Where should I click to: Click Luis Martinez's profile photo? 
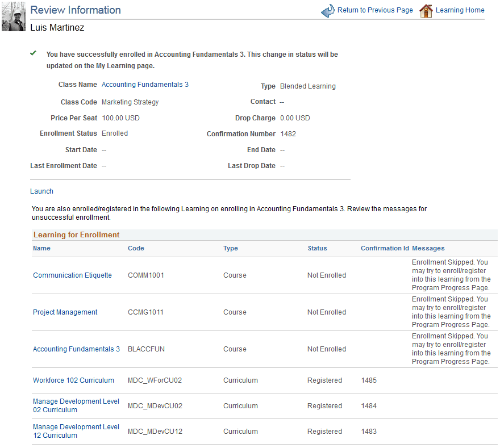13,15
